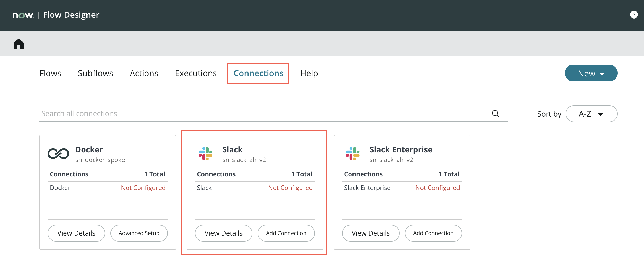Open the Help tab
Screen dimensions: 644x264
pyautogui.click(x=309, y=73)
